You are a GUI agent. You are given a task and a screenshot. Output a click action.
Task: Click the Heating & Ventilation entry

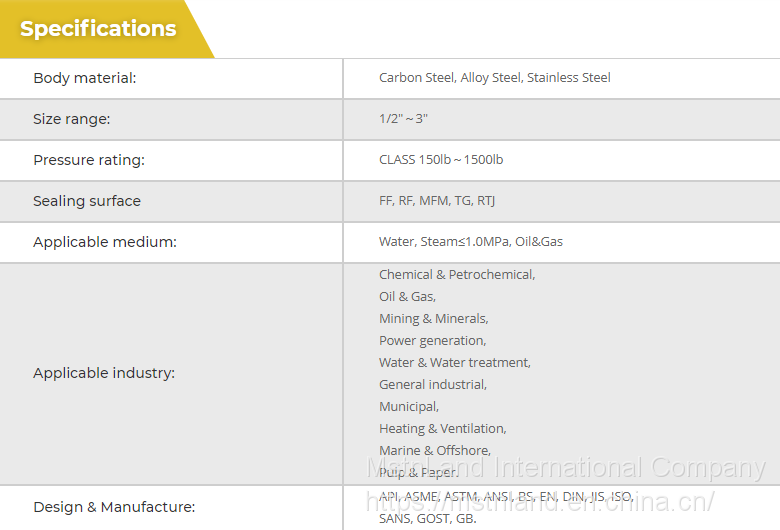(442, 429)
